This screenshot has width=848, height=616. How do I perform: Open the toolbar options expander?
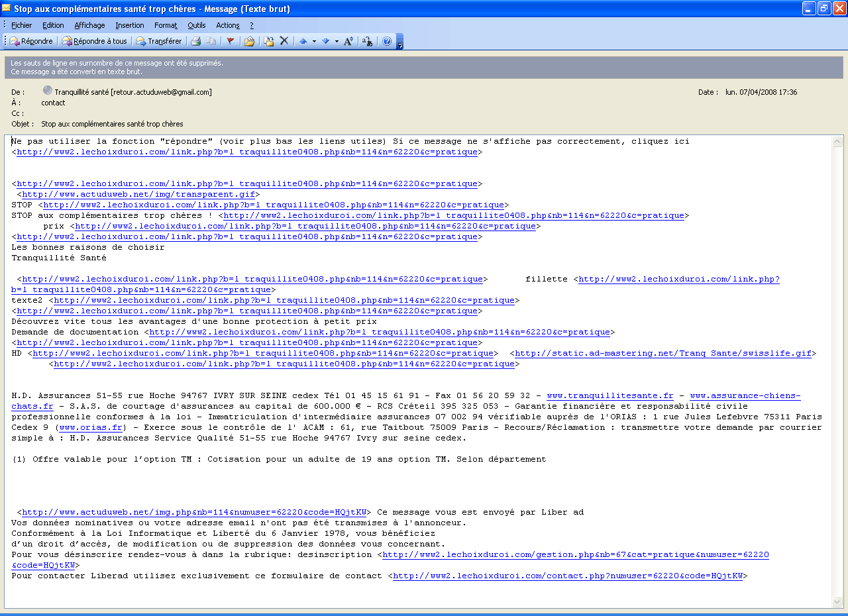click(x=400, y=42)
